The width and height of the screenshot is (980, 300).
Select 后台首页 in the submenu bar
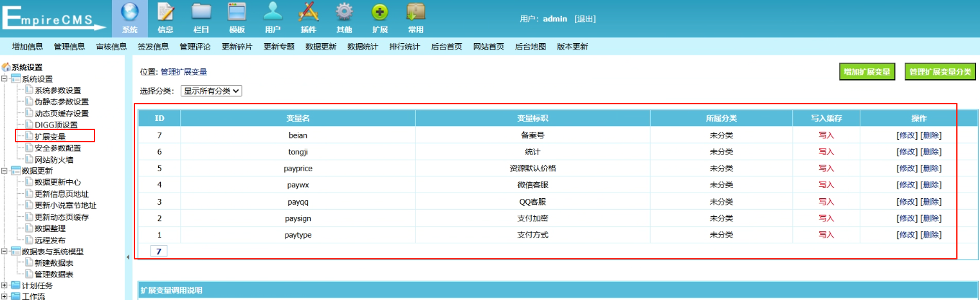[x=446, y=46]
